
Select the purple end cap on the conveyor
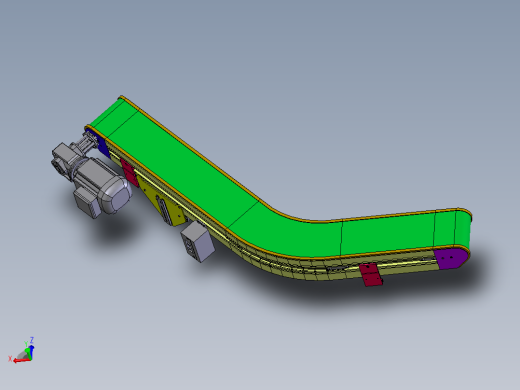(451, 258)
